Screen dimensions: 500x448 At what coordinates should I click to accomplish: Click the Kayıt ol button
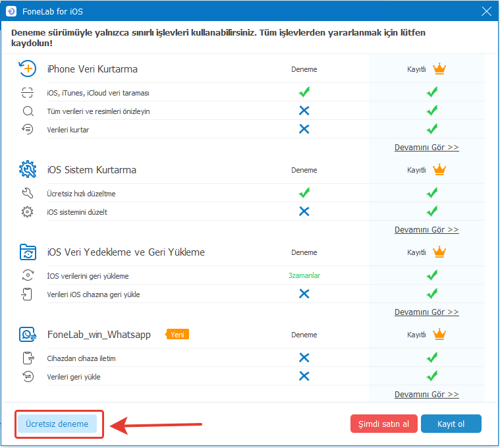451,424
